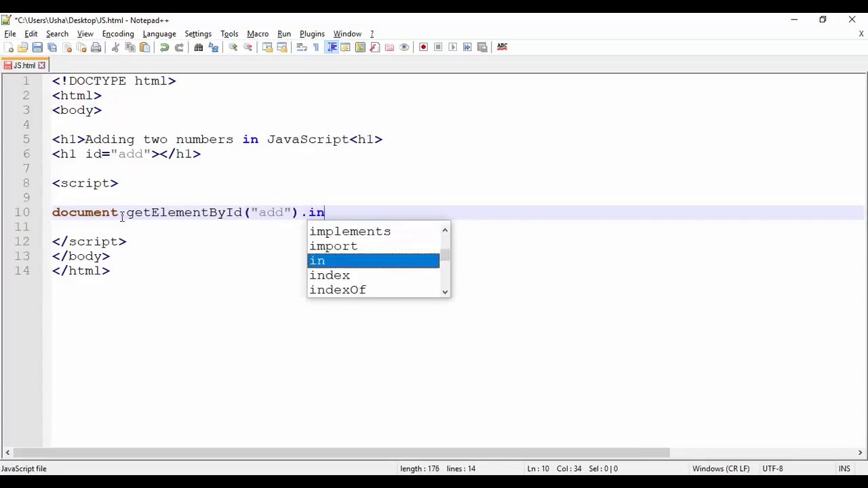This screenshot has height=488, width=868.
Task: Click the editor's horizontal scrollbar left arrow
Action: [7, 453]
